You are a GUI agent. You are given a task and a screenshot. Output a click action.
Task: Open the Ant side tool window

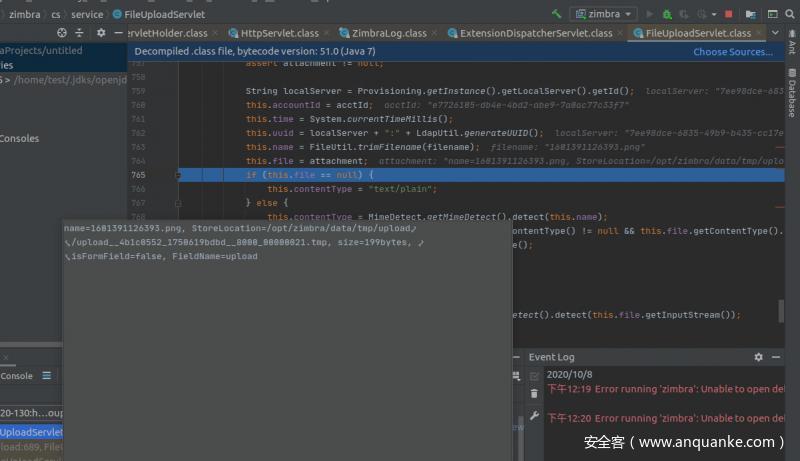pos(792,43)
